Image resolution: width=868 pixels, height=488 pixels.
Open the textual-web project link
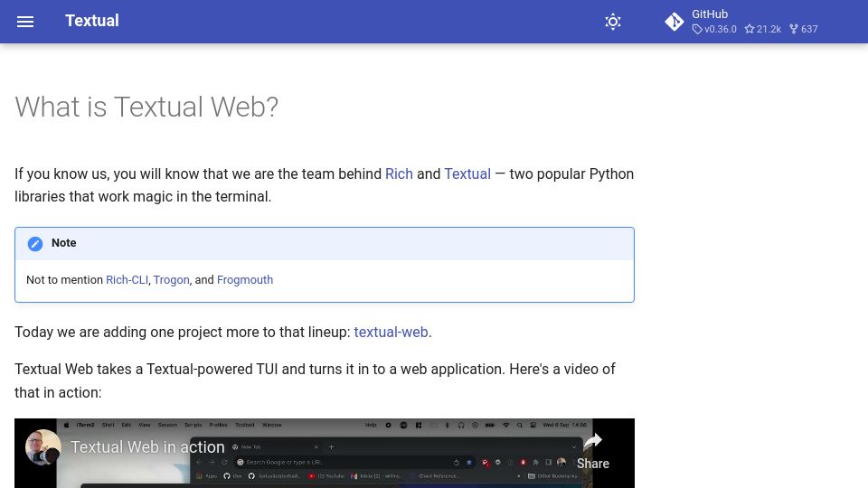click(x=391, y=332)
